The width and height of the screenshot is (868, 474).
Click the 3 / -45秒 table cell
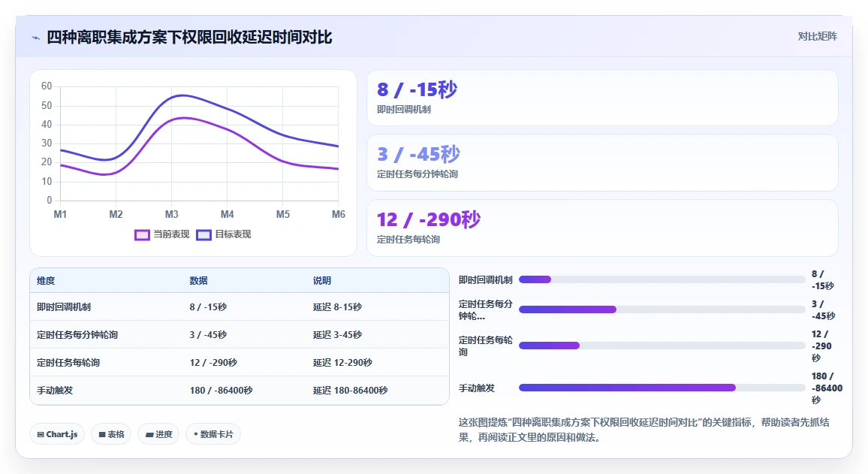point(208,334)
